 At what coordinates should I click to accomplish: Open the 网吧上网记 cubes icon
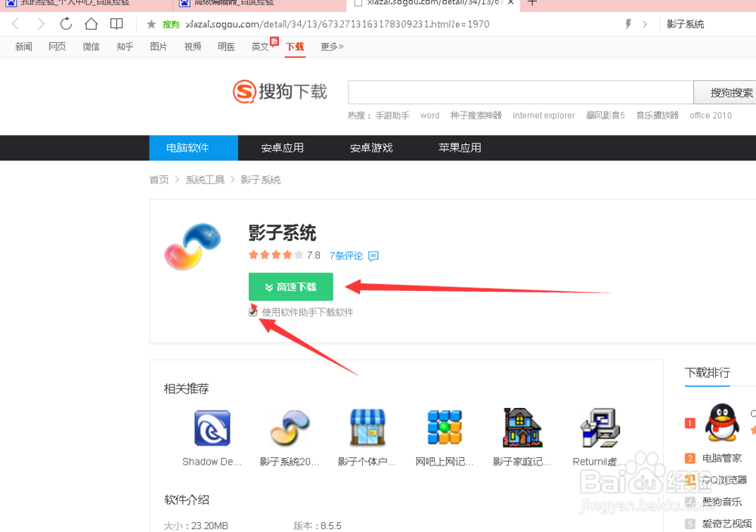coord(445,428)
